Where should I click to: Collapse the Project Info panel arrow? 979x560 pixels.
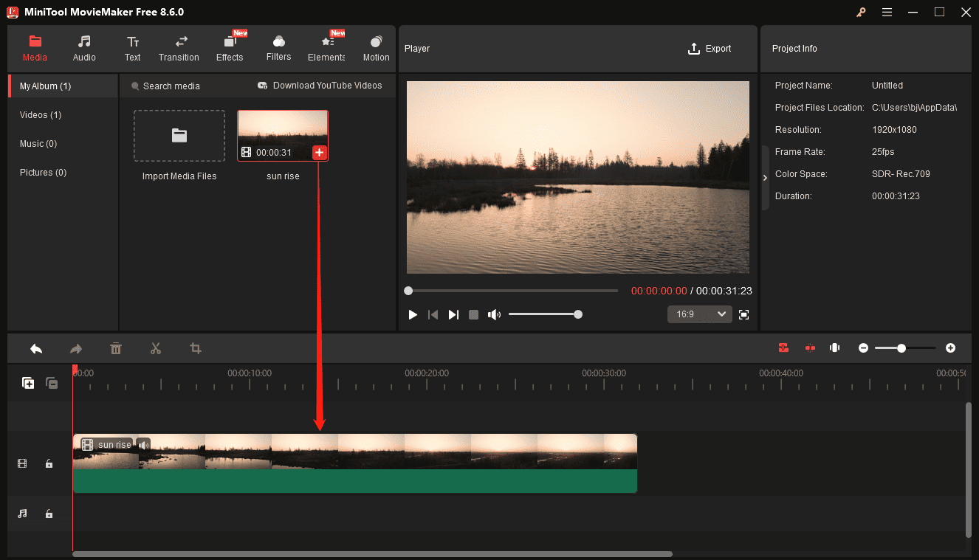click(765, 178)
